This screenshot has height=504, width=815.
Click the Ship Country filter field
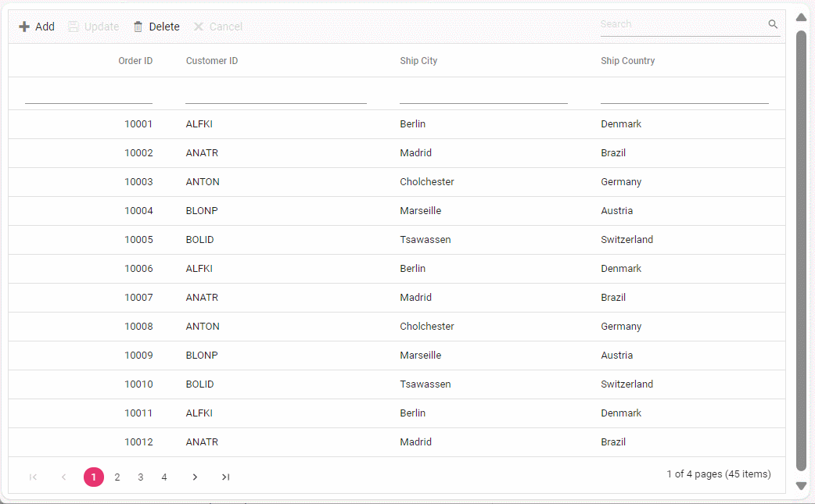(x=684, y=95)
